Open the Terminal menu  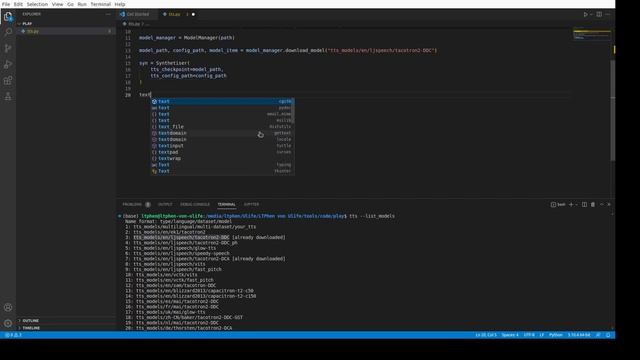[x=100, y=4]
